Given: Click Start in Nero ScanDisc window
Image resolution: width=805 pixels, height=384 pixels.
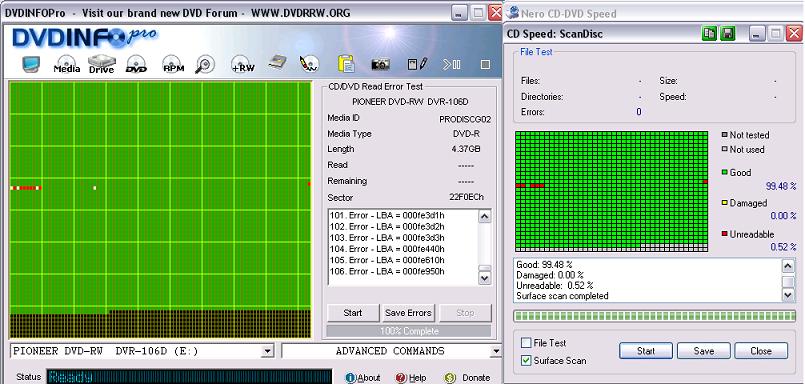Looking at the screenshot, I should coord(646,351).
